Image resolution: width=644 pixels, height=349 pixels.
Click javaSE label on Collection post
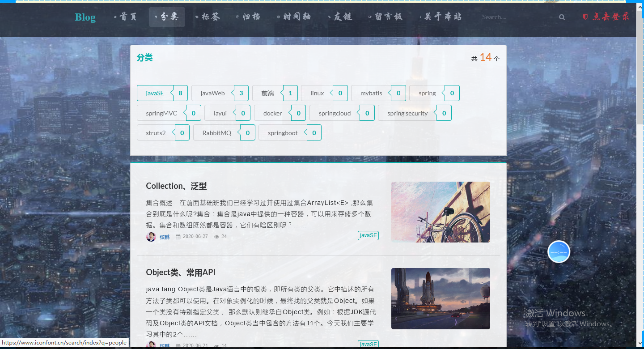point(368,235)
